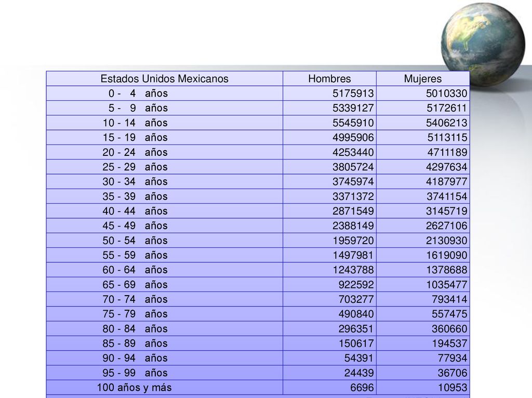Select the '40 - 44 años' row label
The width and height of the screenshot is (532, 398).
(x=135, y=211)
